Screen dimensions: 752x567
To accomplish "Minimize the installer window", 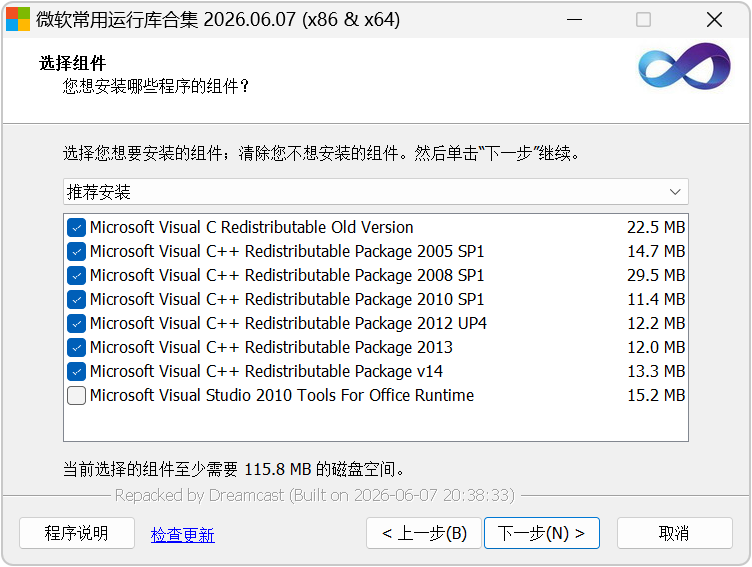I will tap(574, 20).
